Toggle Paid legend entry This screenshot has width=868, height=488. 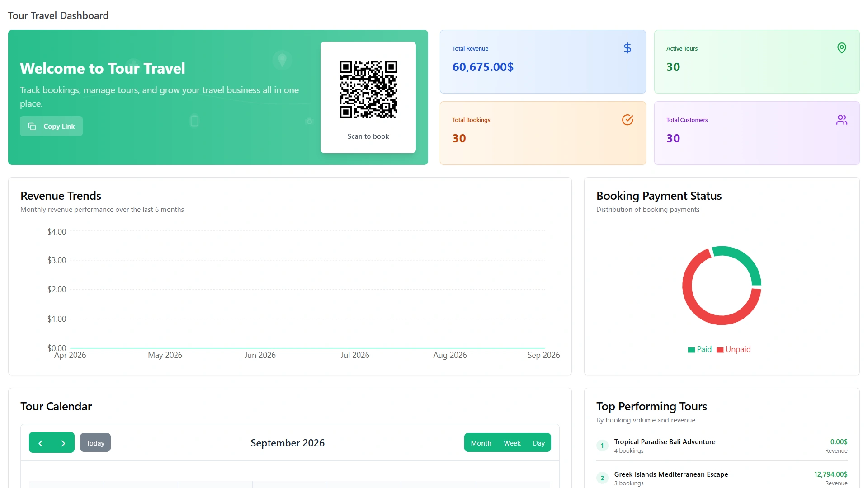[700, 349]
